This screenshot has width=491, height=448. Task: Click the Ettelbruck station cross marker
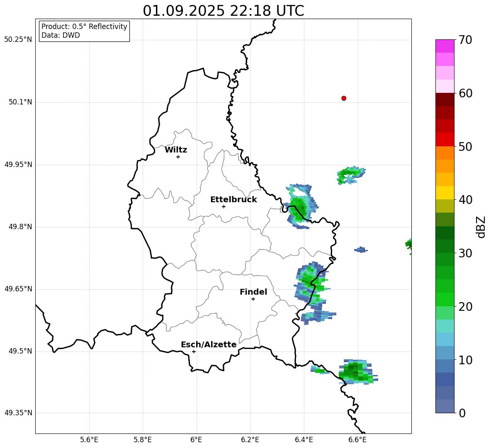224,206
